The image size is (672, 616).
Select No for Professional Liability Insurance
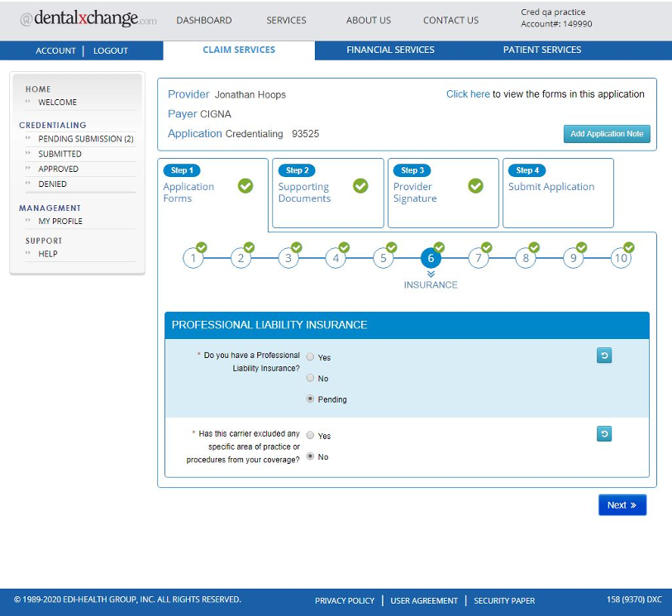click(x=311, y=378)
